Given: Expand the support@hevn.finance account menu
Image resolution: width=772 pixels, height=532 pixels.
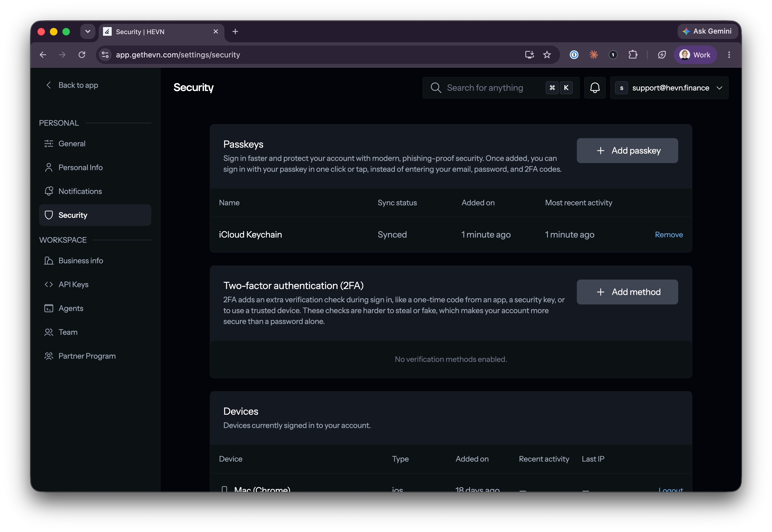Looking at the screenshot, I should point(669,88).
